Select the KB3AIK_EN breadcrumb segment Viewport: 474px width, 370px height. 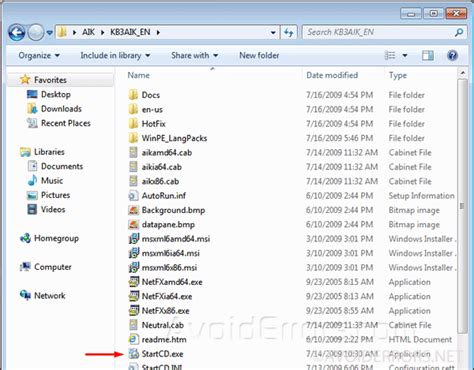(130, 32)
